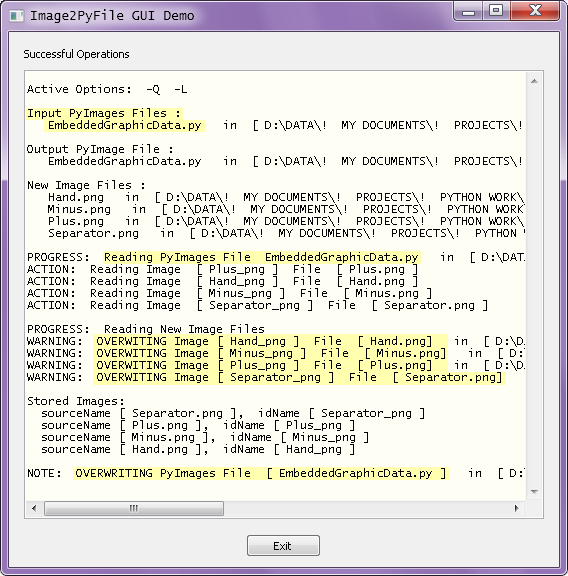Click EmbeddedGraphicData.py under Input PyImages Files
Screen dimensions: 568x576
click(124, 125)
